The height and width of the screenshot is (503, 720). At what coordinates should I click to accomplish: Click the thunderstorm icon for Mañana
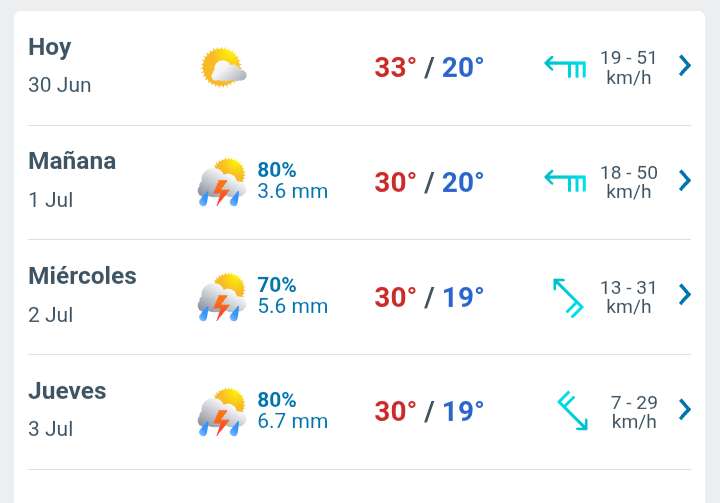coord(222,182)
